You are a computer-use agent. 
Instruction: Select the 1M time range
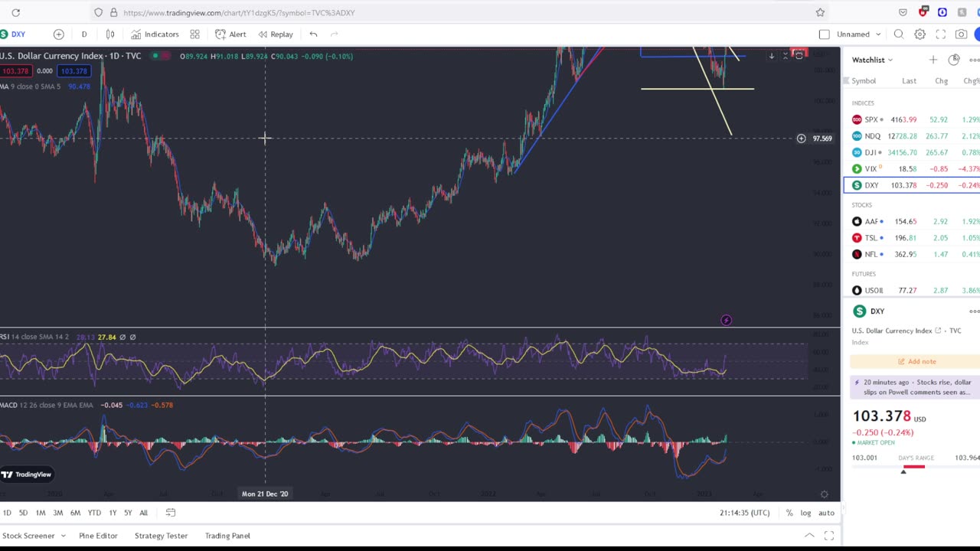tap(41, 513)
